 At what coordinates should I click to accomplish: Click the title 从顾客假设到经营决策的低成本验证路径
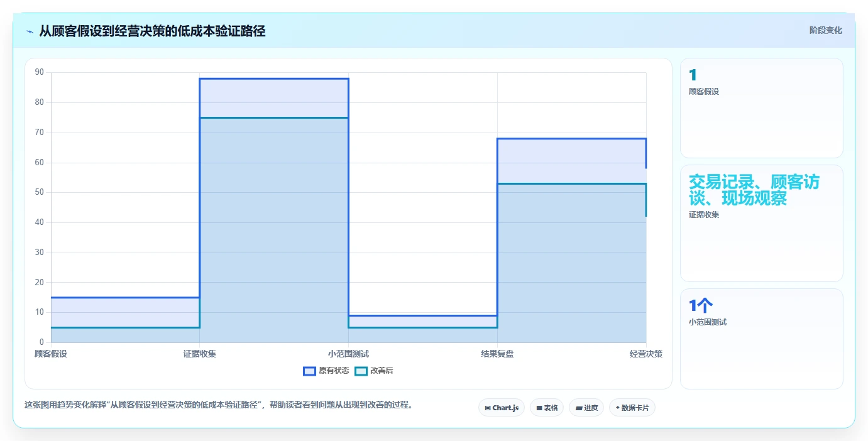click(x=152, y=31)
